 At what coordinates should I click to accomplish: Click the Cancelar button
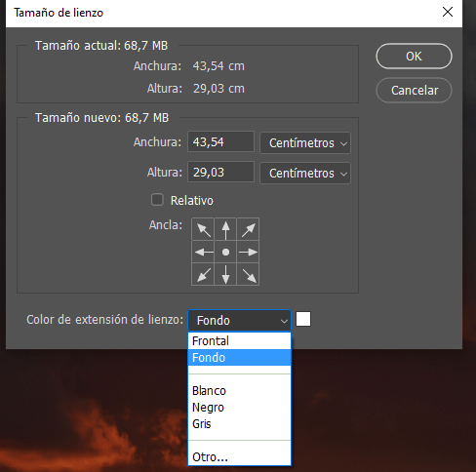(414, 90)
